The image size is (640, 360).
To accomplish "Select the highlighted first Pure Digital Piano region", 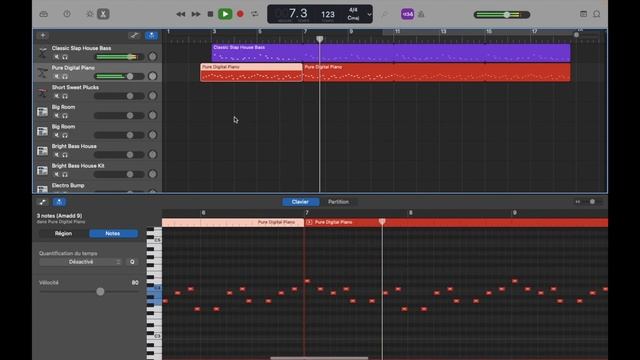I will (x=251, y=72).
